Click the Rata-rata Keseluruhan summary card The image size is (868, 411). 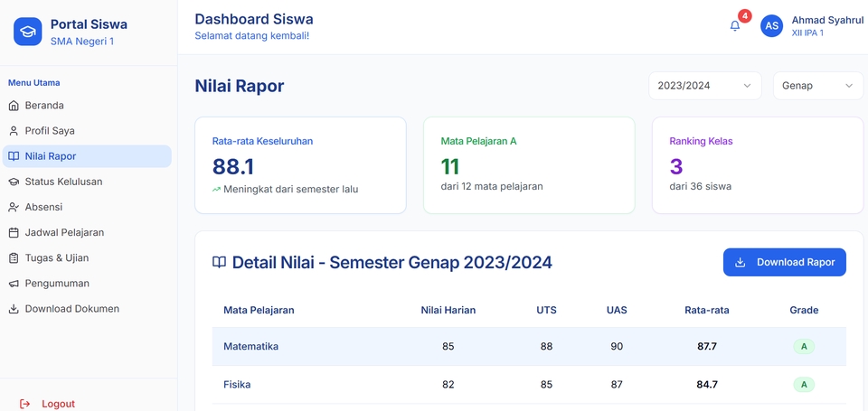300,165
